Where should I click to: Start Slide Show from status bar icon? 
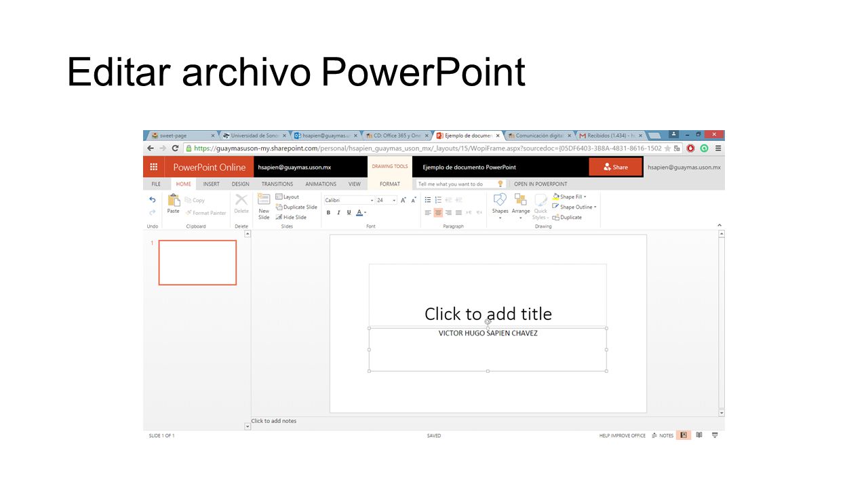tap(715, 435)
